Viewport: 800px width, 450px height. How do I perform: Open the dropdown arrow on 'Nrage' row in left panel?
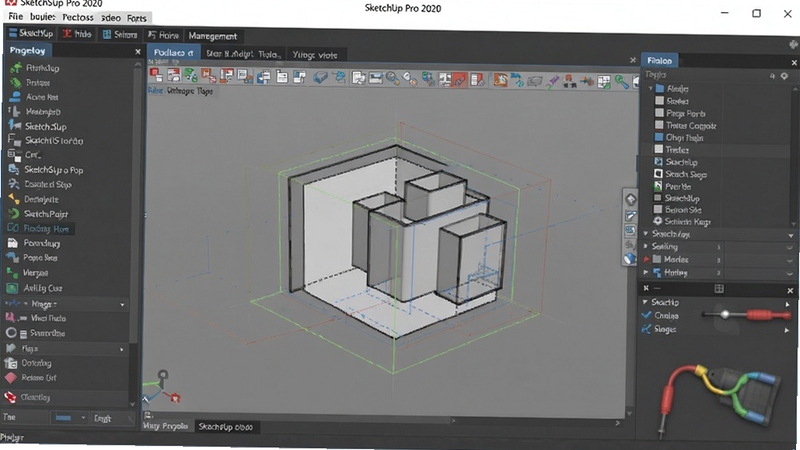122,305
